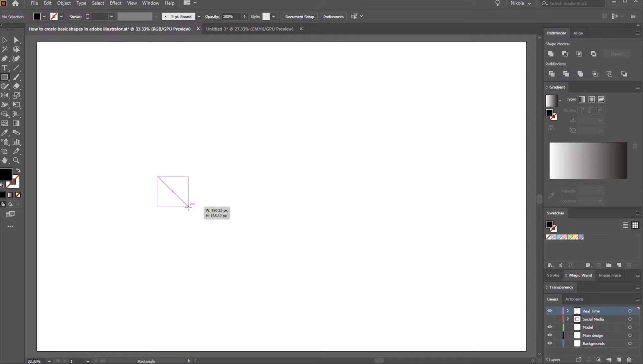Toggle visibility of the Model layer
The height and width of the screenshot is (364, 643).
pyautogui.click(x=550, y=327)
